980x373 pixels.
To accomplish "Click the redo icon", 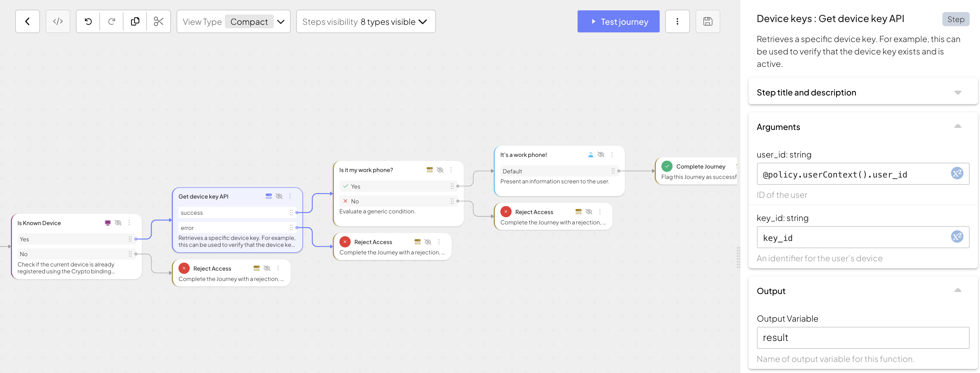I will coord(111,22).
